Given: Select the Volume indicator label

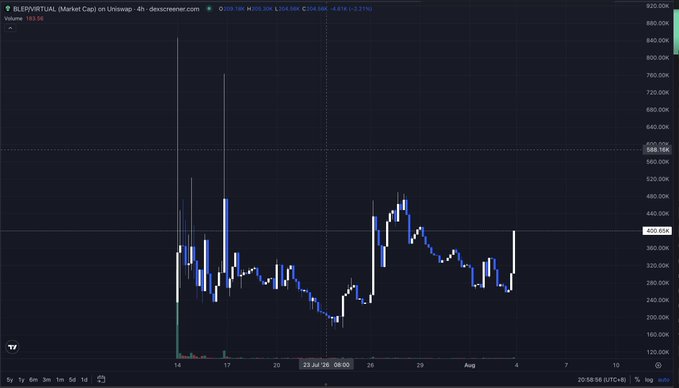Looking at the screenshot, I should (x=13, y=19).
